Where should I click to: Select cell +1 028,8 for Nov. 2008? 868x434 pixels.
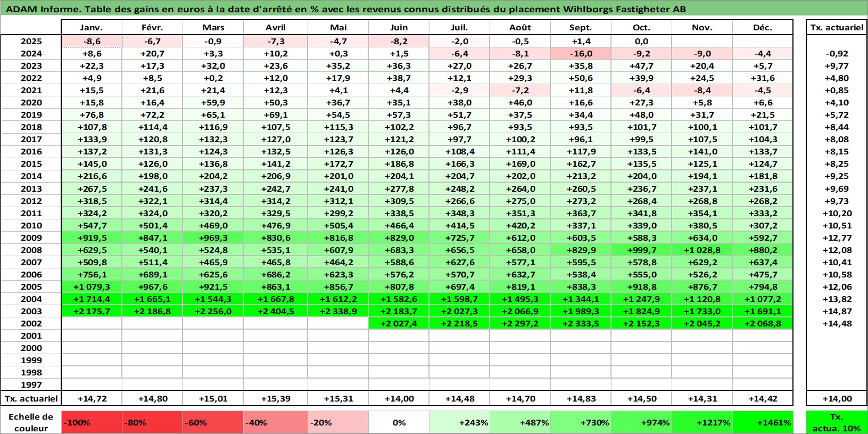coord(702,250)
